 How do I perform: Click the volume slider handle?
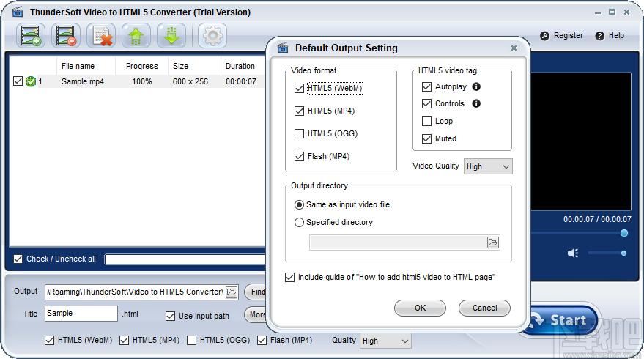[623, 253]
